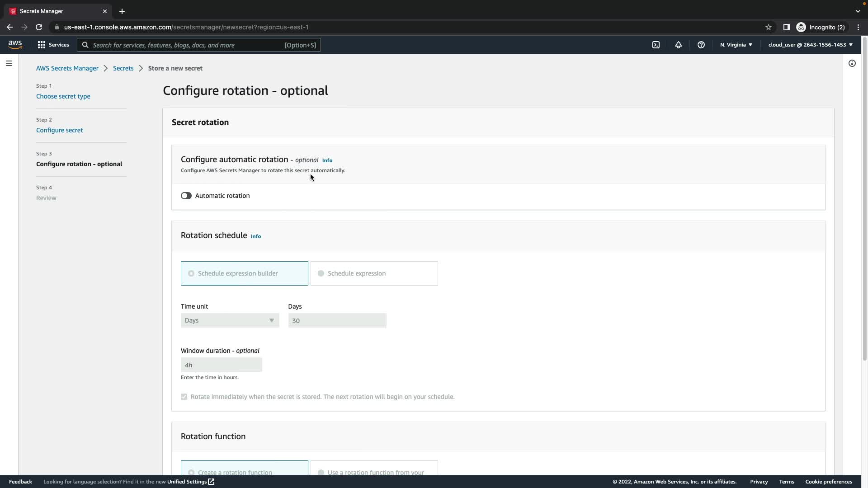
Task: Open the cloud_user account dropdown
Action: point(810,45)
